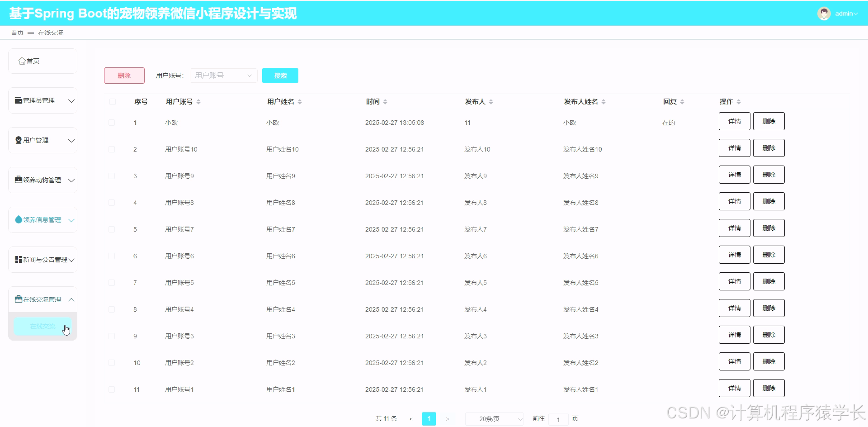Expand the 用户管理 menu chevron
The height and width of the screenshot is (427, 868).
[71, 140]
